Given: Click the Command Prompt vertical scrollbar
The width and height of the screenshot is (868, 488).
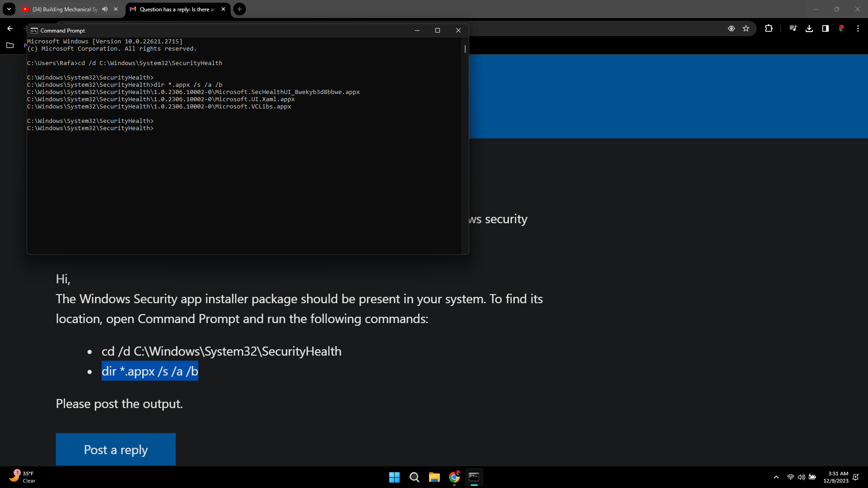Looking at the screenshot, I should 465,145.
